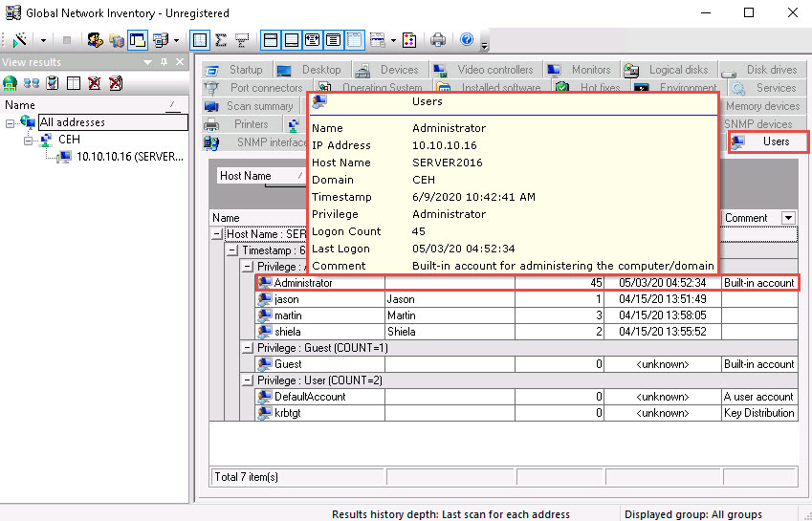This screenshot has height=521, width=812.
Task: Select 10.10.10.16 (SERVER... in tree
Action: tap(130, 157)
